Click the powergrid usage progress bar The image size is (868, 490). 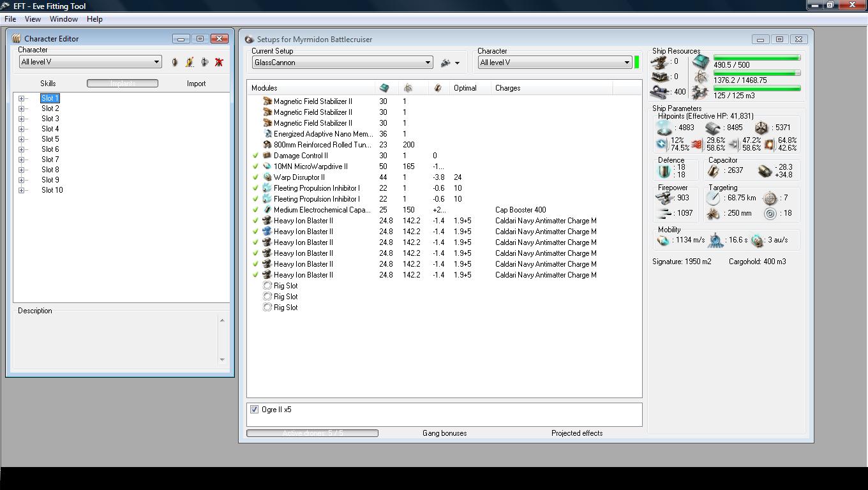(x=757, y=73)
